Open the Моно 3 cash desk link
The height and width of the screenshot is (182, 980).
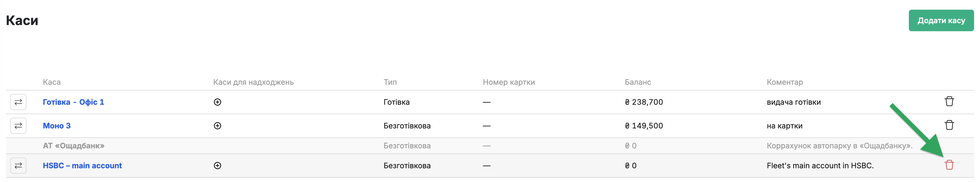(x=57, y=126)
